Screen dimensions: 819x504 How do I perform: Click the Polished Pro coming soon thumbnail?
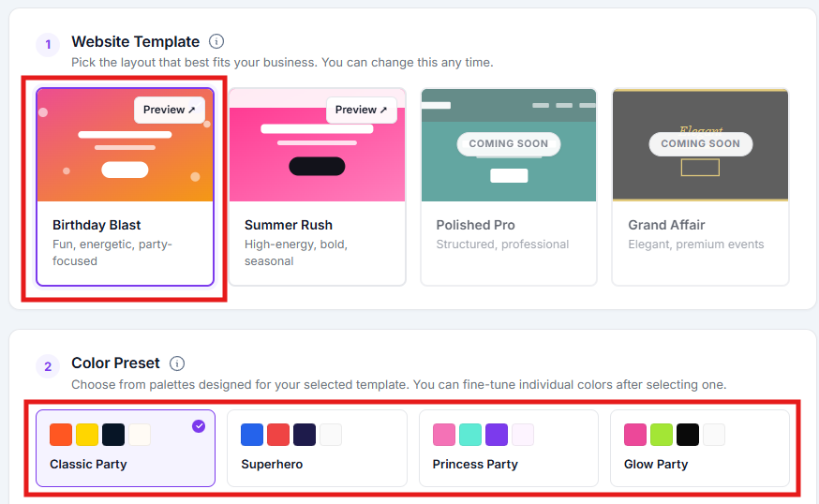509,145
